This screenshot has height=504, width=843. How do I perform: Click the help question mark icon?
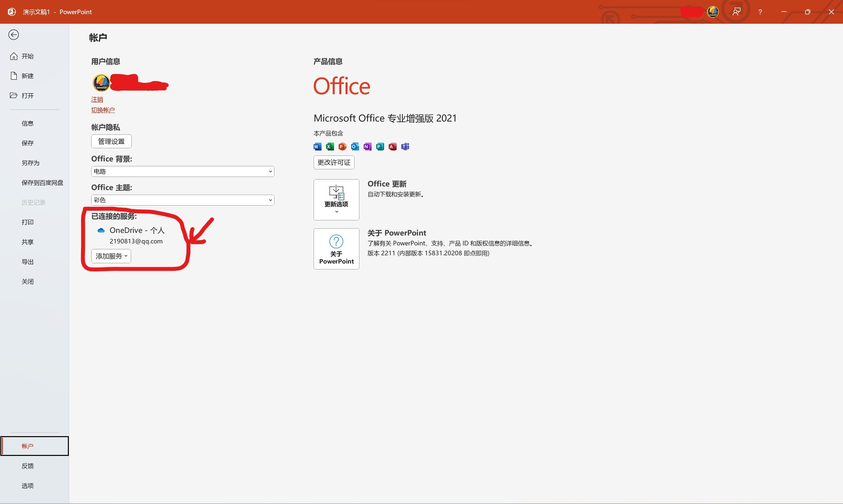pyautogui.click(x=760, y=12)
